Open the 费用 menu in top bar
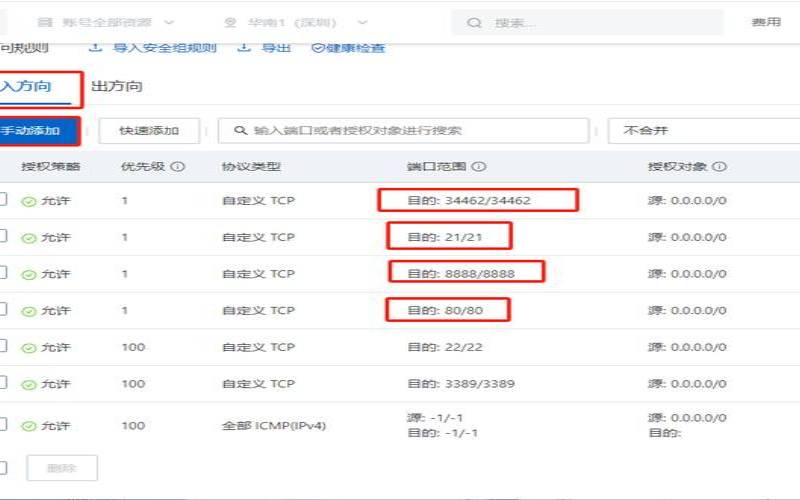The height and width of the screenshot is (500, 800). tap(766, 22)
